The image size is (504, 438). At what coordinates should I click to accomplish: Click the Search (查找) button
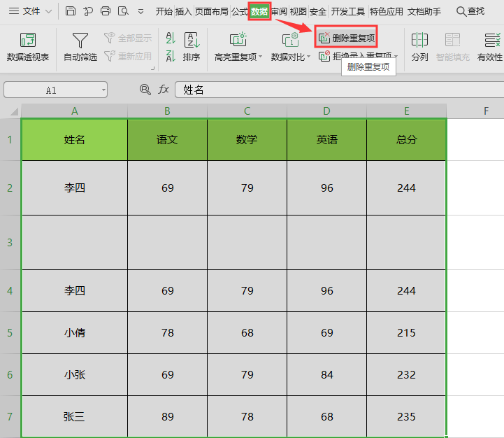(470, 11)
